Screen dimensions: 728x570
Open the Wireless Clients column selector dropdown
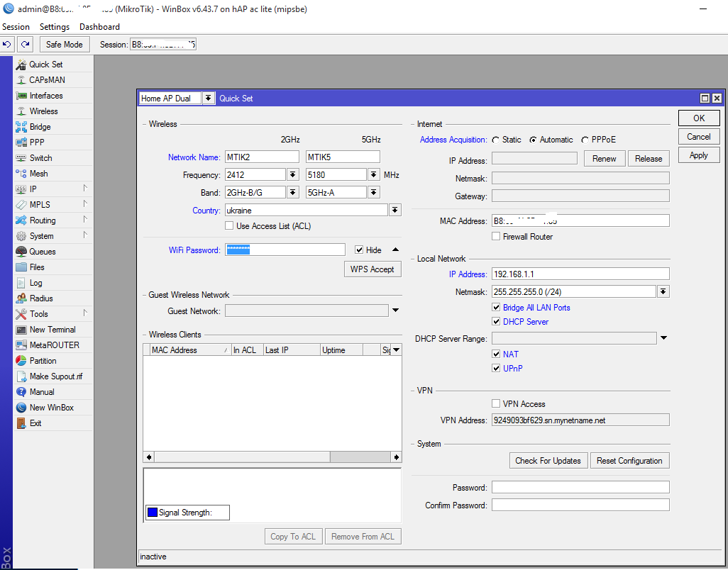click(x=396, y=350)
